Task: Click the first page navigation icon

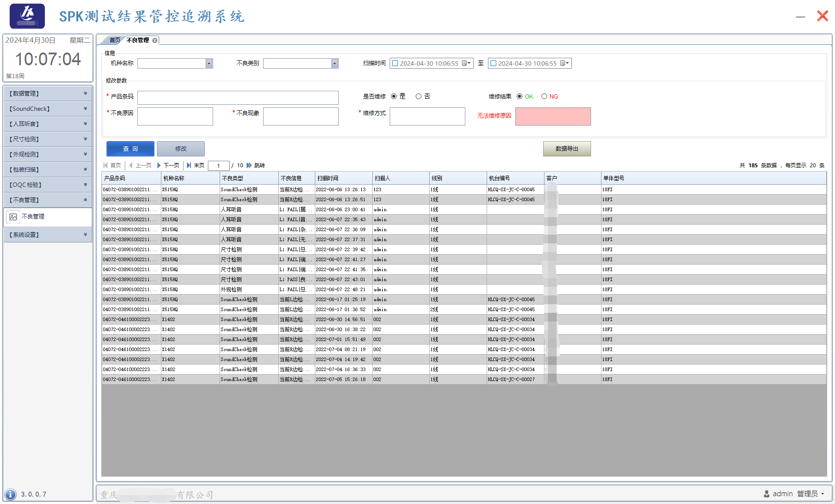Action: pyautogui.click(x=106, y=166)
